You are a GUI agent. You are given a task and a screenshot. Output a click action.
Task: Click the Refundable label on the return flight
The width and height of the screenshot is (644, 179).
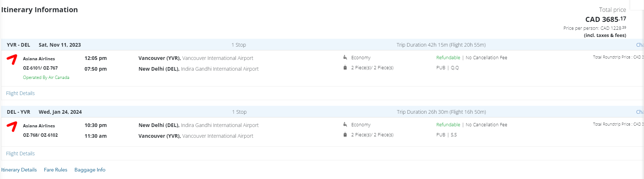pyautogui.click(x=448, y=124)
